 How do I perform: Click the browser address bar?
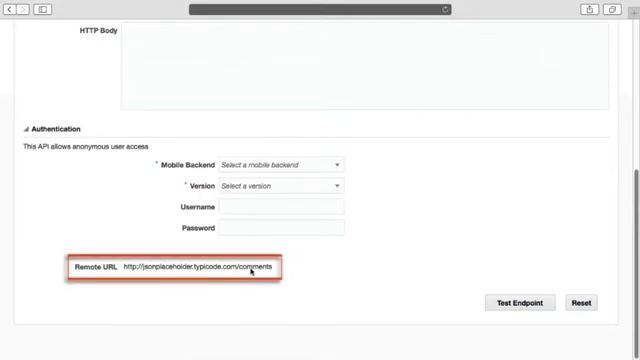pos(320,9)
